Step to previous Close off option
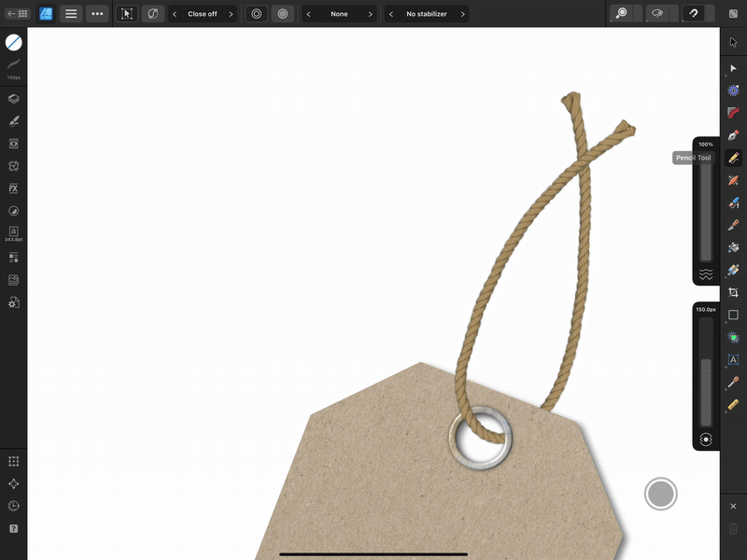This screenshot has height=560, width=747. tap(175, 14)
